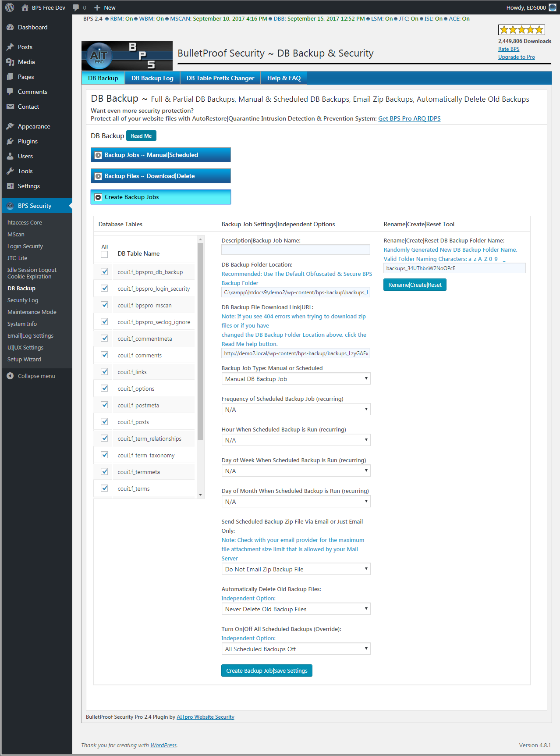The height and width of the screenshot is (756, 560).
Task: Expand the Backup Jobs Manual|Scheduled section label
Action: 151,155
